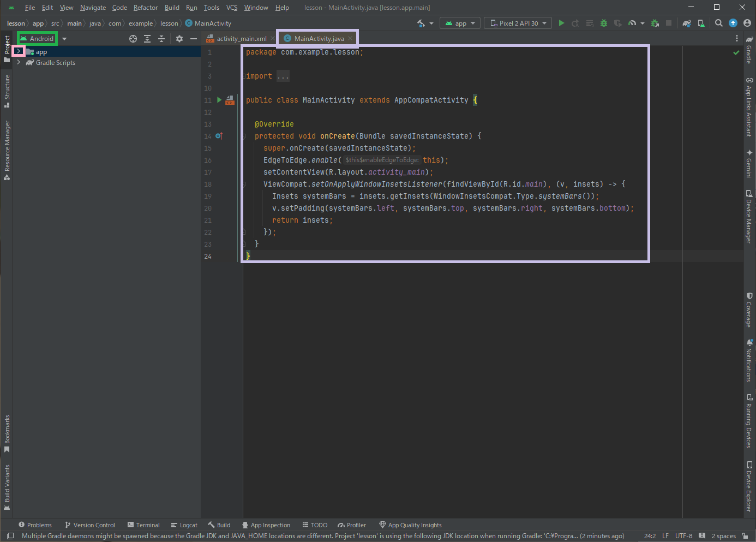
Task: Click the Make Project hammer icon
Action: click(421, 23)
